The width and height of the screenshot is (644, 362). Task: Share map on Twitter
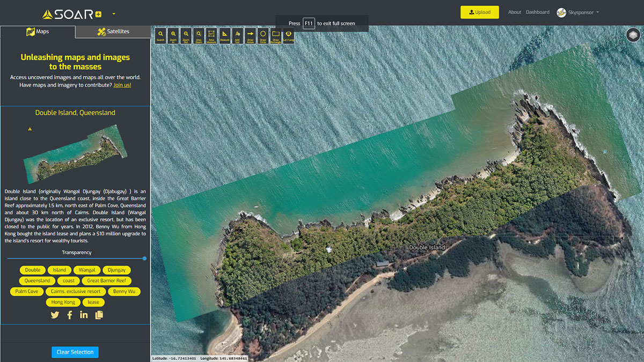pos(55,315)
